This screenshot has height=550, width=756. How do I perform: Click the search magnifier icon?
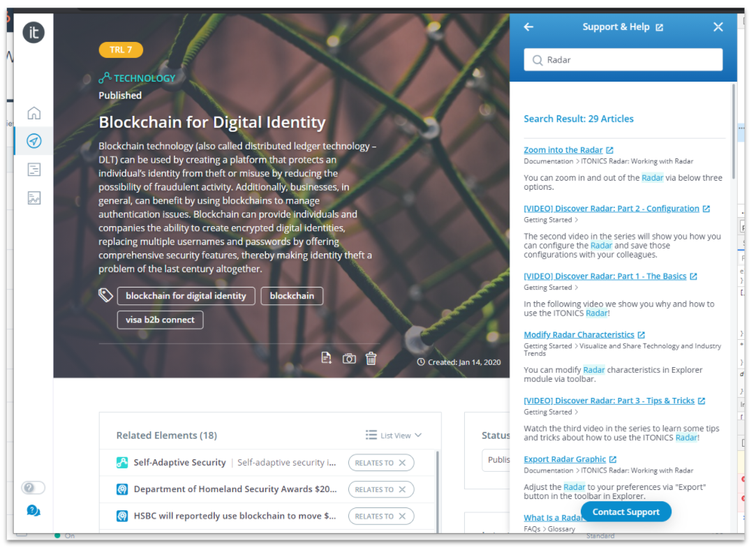(x=537, y=60)
